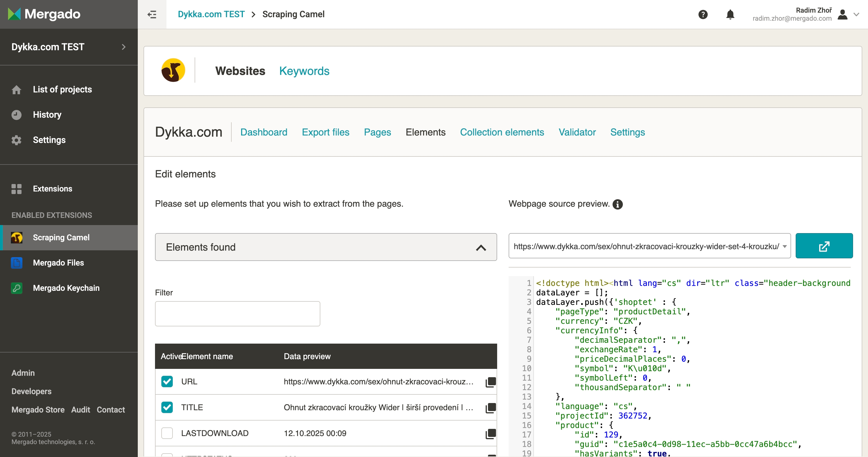Switch to the Keywords tab
868x457 pixels.
(304, 71)
